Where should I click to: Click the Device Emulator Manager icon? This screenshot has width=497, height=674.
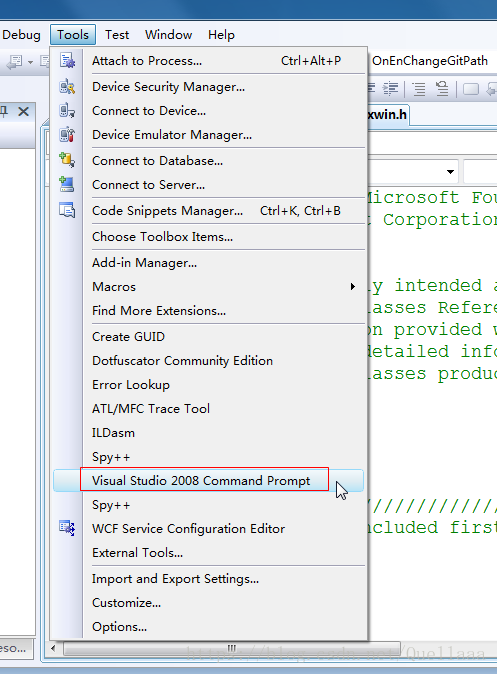(67, 135)
